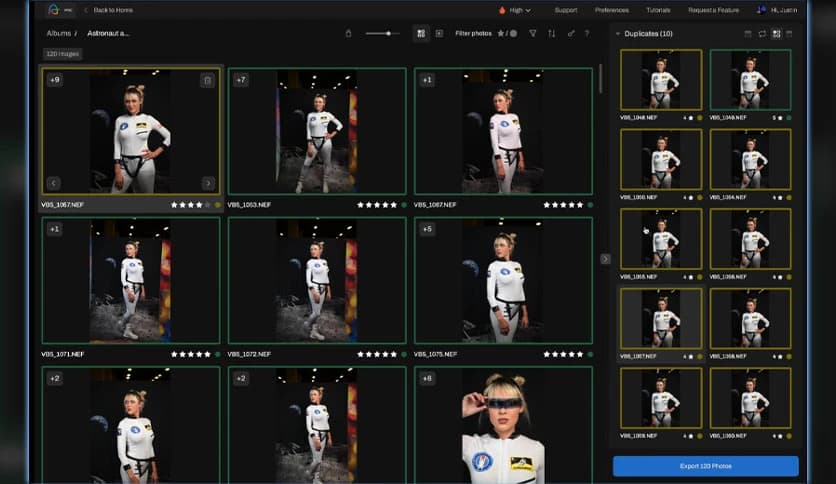The height and width of the screenshot is (484, 836).
Task: Open the High quality dropdown
Action: click(x=515, y=10)
